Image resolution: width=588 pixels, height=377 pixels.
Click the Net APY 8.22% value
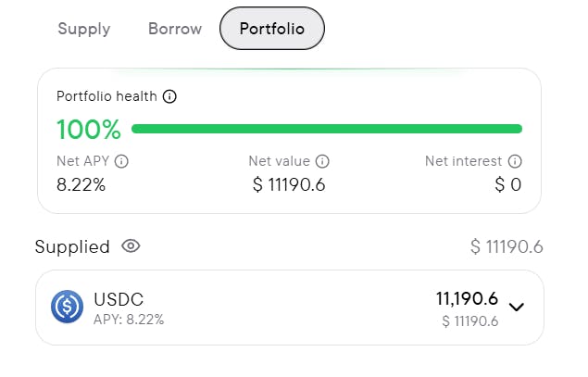coord(81,184)
